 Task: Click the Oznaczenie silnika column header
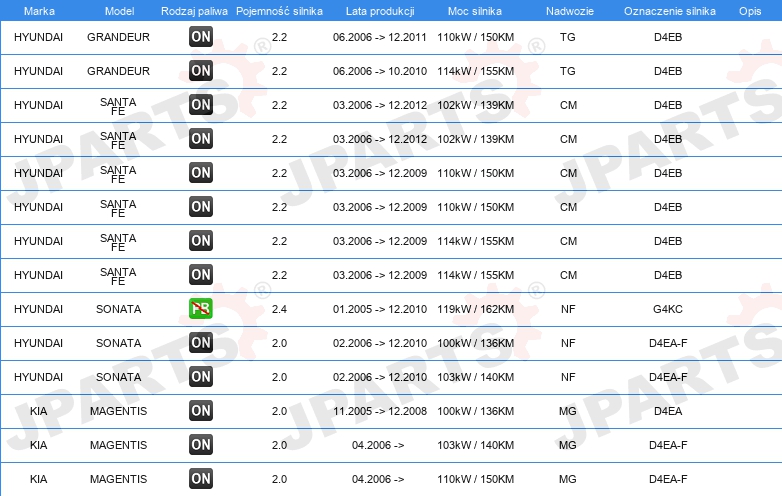point(670,11)
